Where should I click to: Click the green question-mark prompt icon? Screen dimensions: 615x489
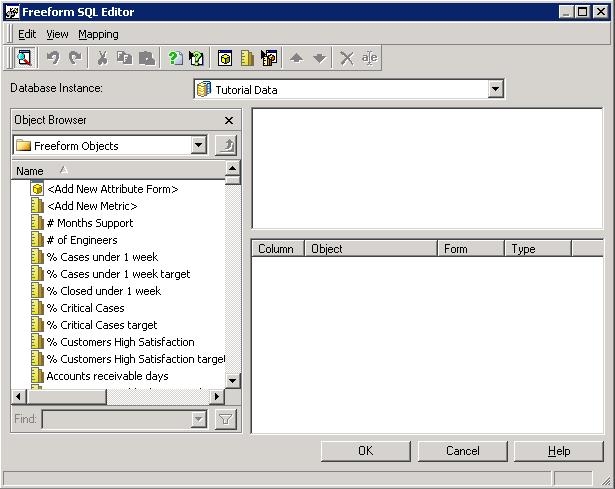pyautogui.click(x=175, y=58)
